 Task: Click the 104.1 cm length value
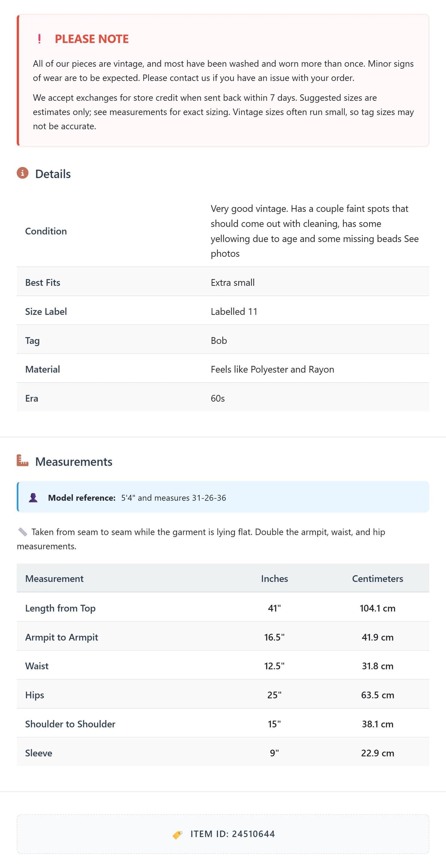(377, 608)
